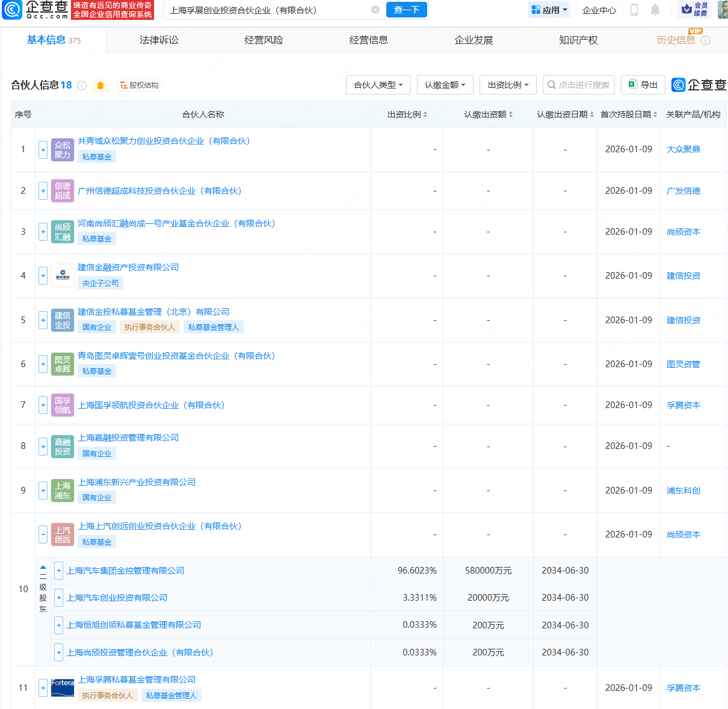728x709 pixels.
Task: Expand 上海汽车集团金控管理 sub-shareholder row
Action: 58,571
